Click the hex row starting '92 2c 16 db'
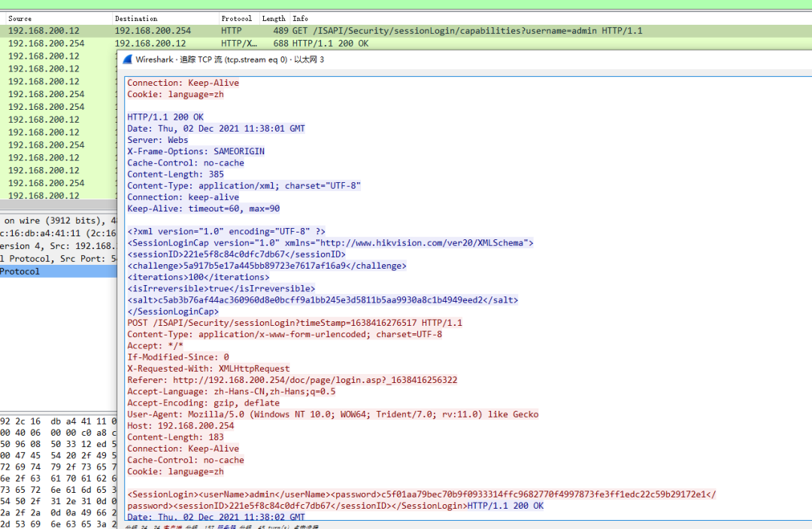Viewport: 812px width, 529px height. 59,421
